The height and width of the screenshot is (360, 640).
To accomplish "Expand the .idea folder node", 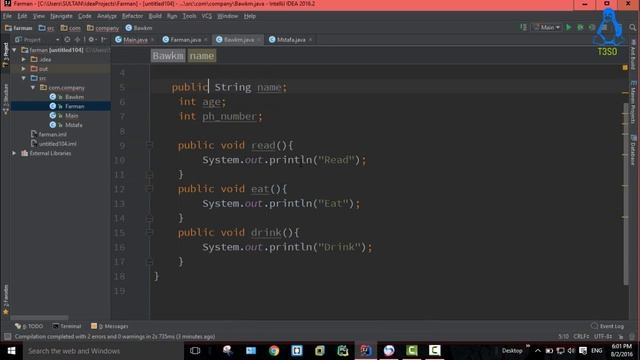I will pyautogui.click(x=24, y=59).
